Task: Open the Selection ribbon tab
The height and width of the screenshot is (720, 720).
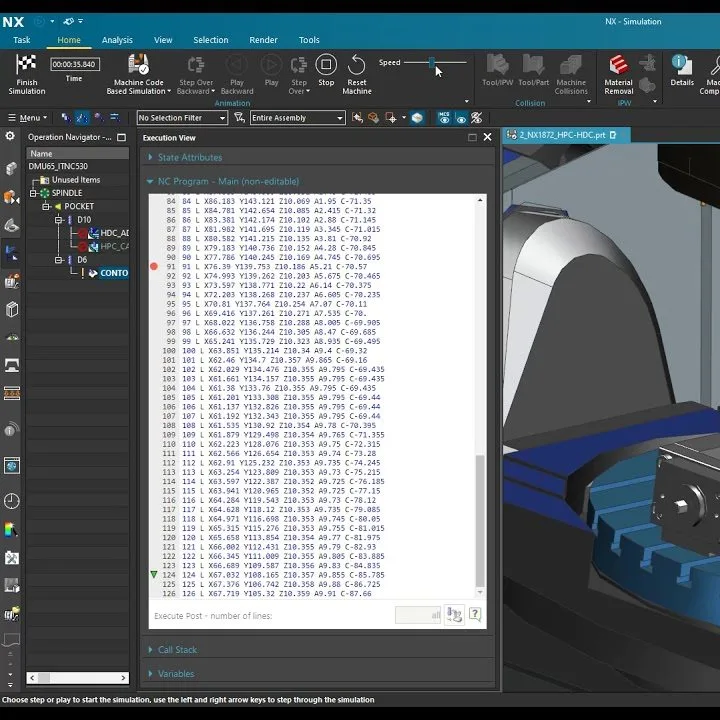Action: [x=211, y=40]
